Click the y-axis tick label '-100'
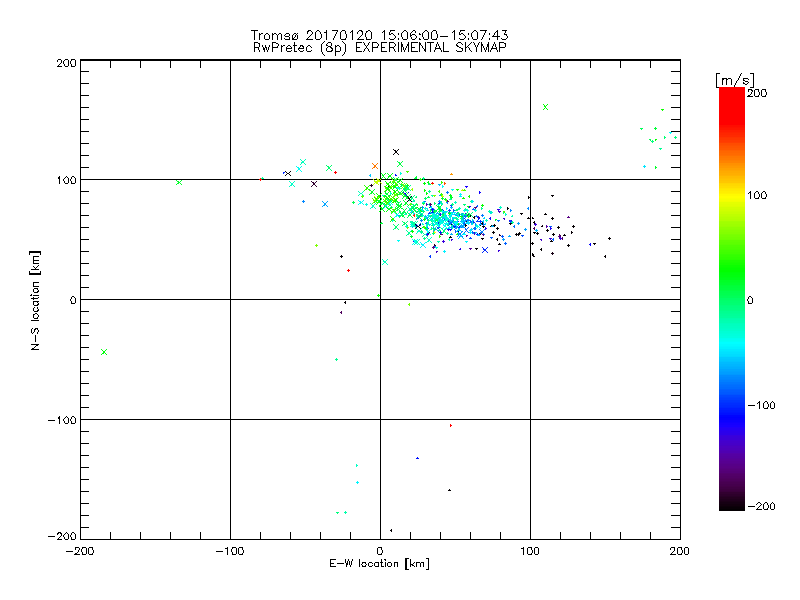The width and height of the screenshot is (800, 600). 62,420
